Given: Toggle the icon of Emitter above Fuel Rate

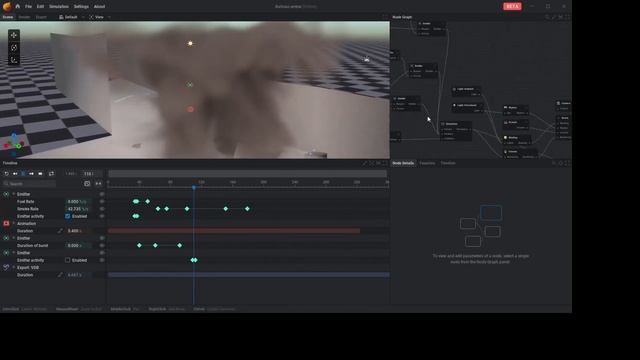Looking at the screenshot, I should (6, 194).
